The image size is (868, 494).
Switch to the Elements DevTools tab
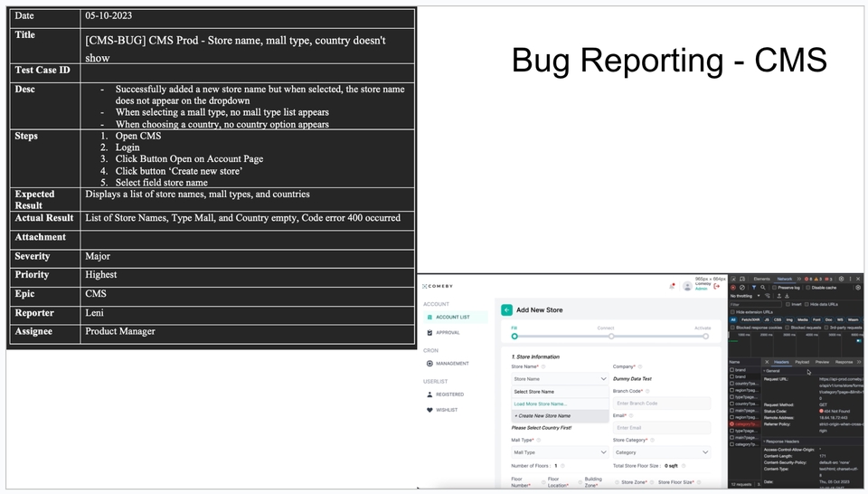click(x=761, y=280)
